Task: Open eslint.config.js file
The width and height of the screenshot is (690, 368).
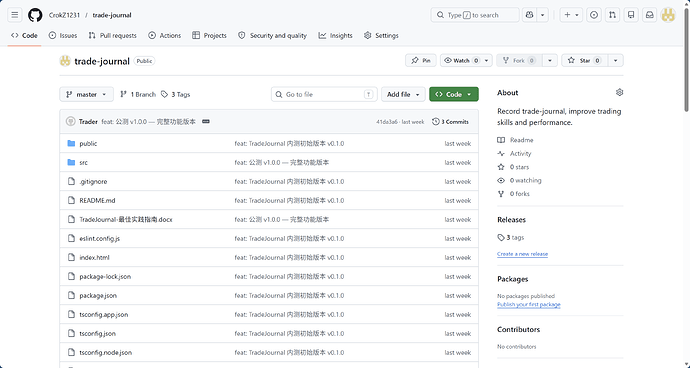Action: (99, 239)
